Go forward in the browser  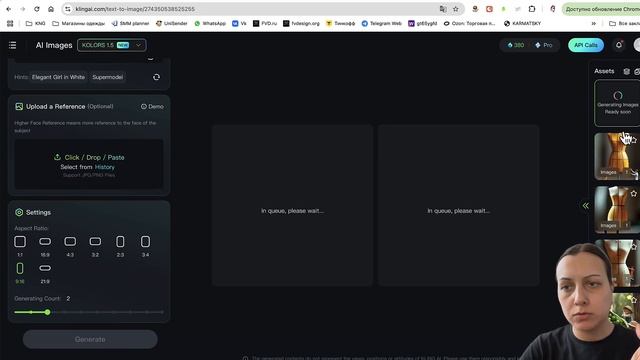[22, 9]
